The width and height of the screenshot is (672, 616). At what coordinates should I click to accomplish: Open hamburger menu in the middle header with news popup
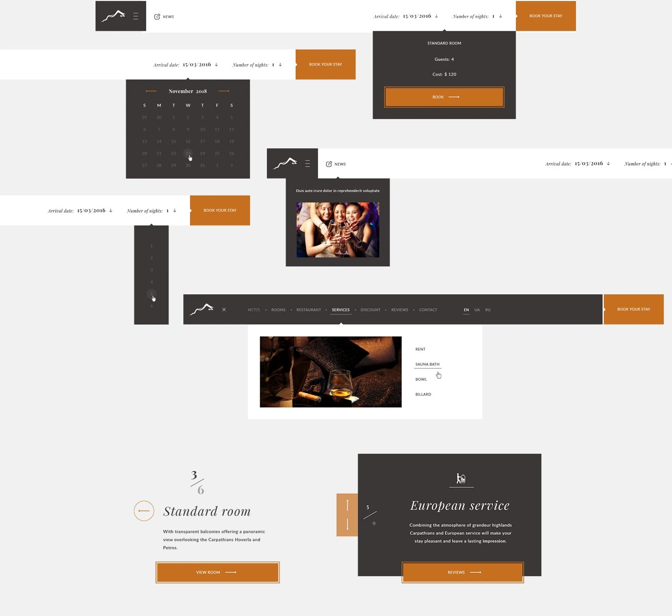tap(308, 164)
